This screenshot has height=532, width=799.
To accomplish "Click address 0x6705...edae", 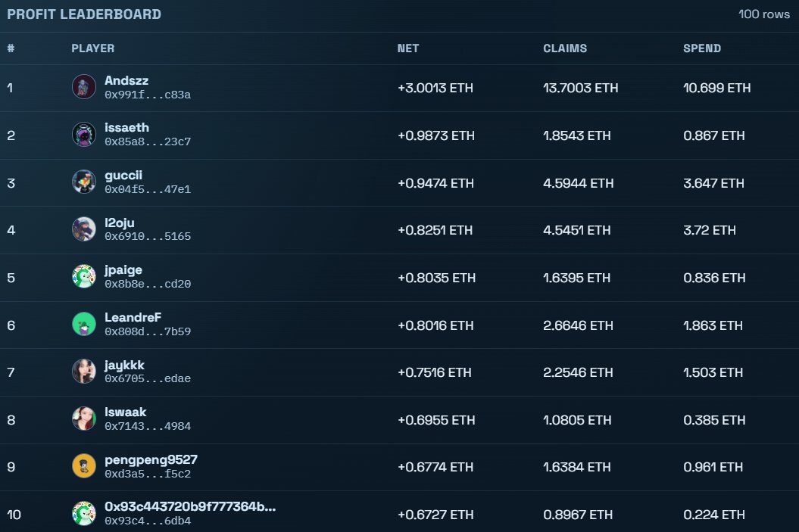I will (x=148, y=379).
